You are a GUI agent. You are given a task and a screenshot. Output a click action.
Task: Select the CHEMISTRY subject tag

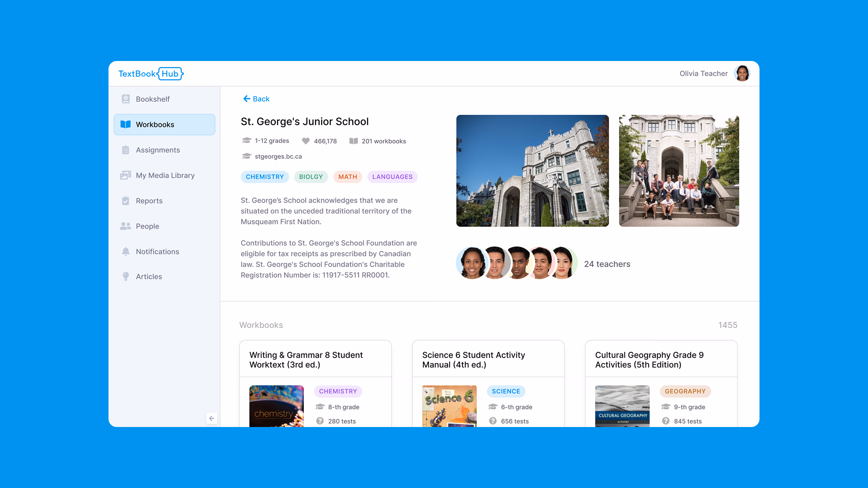264,177
